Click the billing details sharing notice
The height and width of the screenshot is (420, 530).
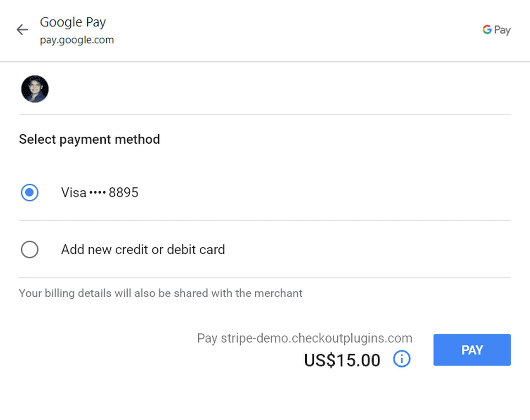pos(160,293)
